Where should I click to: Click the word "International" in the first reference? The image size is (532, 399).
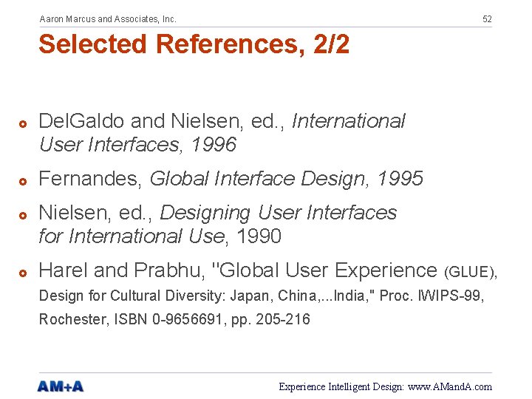349,121
